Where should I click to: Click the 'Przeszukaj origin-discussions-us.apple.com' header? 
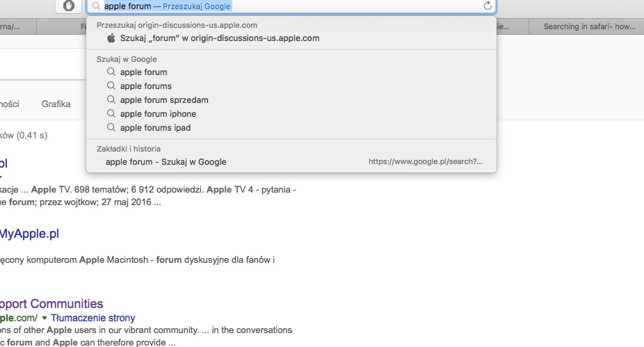click(x=177, y=25)
